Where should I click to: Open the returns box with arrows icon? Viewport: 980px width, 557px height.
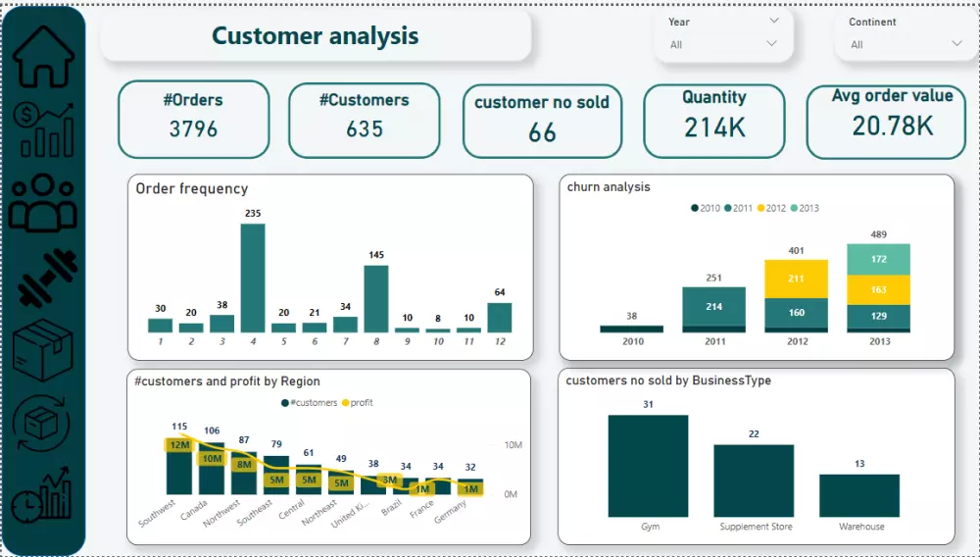tap(43, 429)
